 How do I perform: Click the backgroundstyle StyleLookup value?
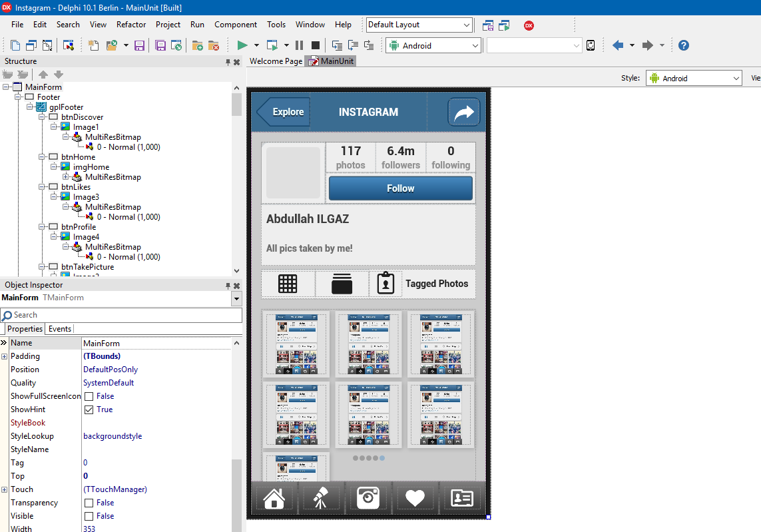click(113, 436)
